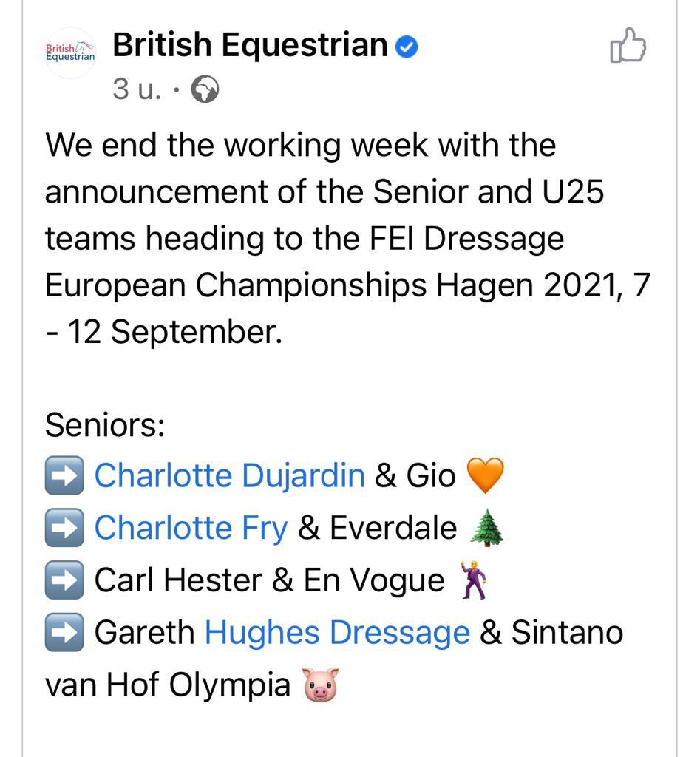
Task: Open the Charlotte Fry tagged link
Action: [191, 528]
